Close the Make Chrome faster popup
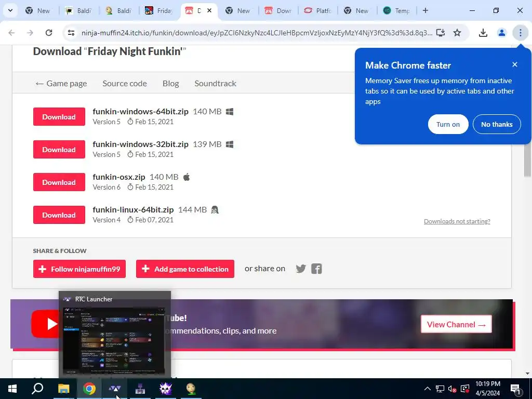Viewport: 532px width, 399px height. tap(515, 64)
